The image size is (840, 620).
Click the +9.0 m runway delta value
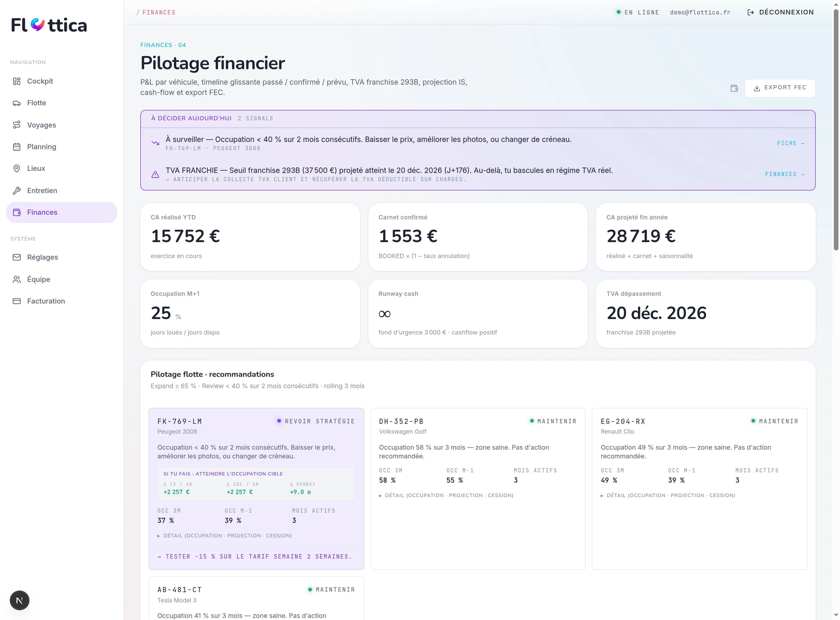click(300, 492)
